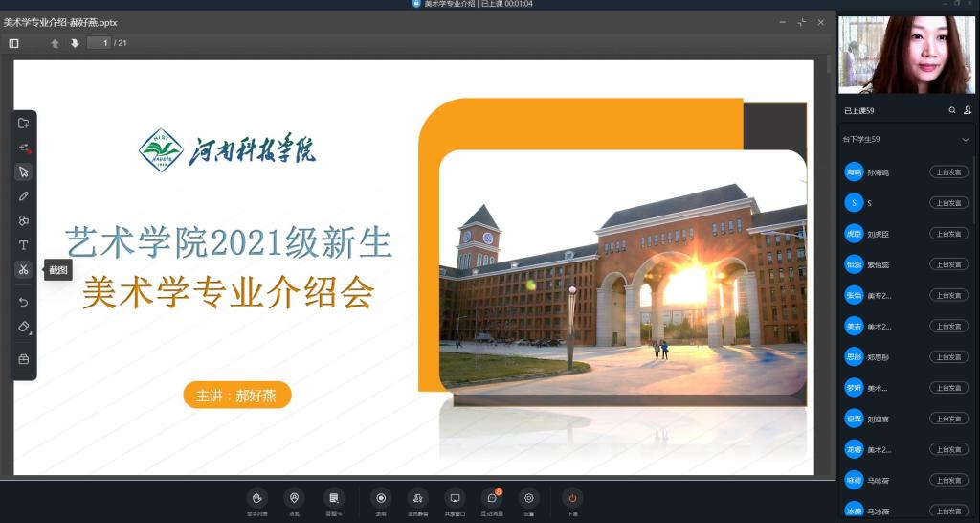Open the toolbox icon in left toolbar
The height and width of the screenshot is (523, 980).
pyautogui.click(x=24, y=359)
